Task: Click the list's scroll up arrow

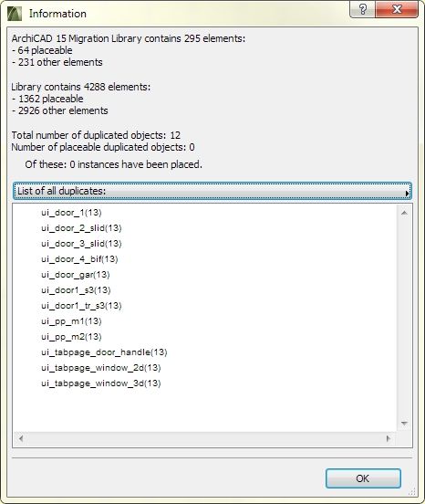Action: (404, 213)
